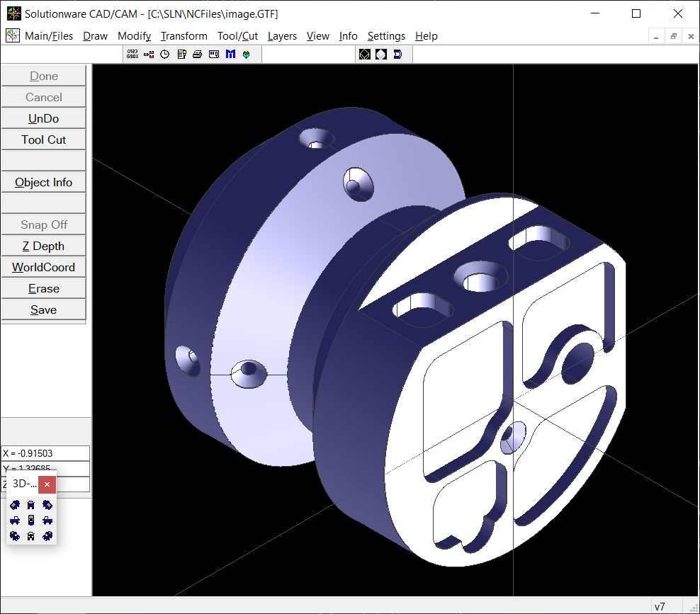Click the document icon beside Main/Files
The height and width of the screenshot is (614, 700).
pos(13,35)
